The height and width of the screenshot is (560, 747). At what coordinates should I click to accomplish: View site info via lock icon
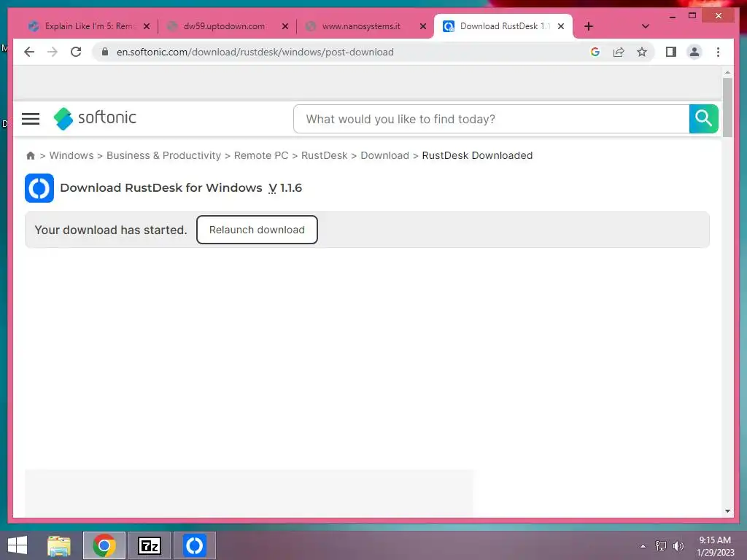(105, 52)
